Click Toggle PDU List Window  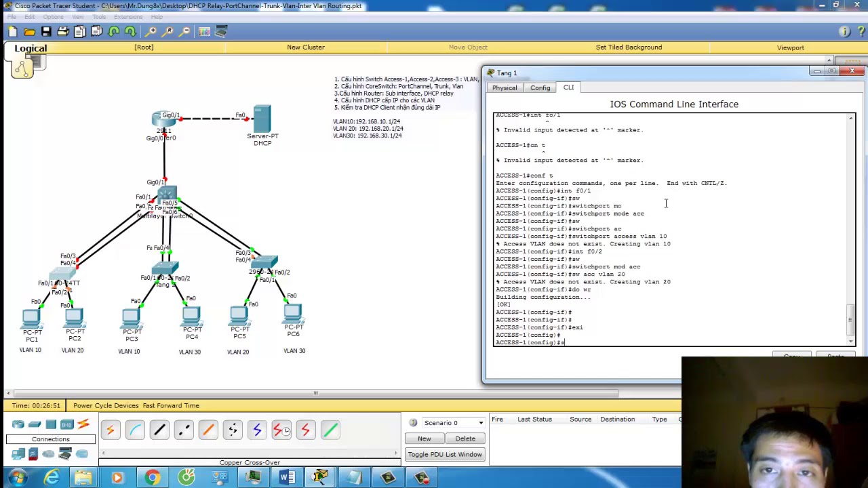coord(445,455)
